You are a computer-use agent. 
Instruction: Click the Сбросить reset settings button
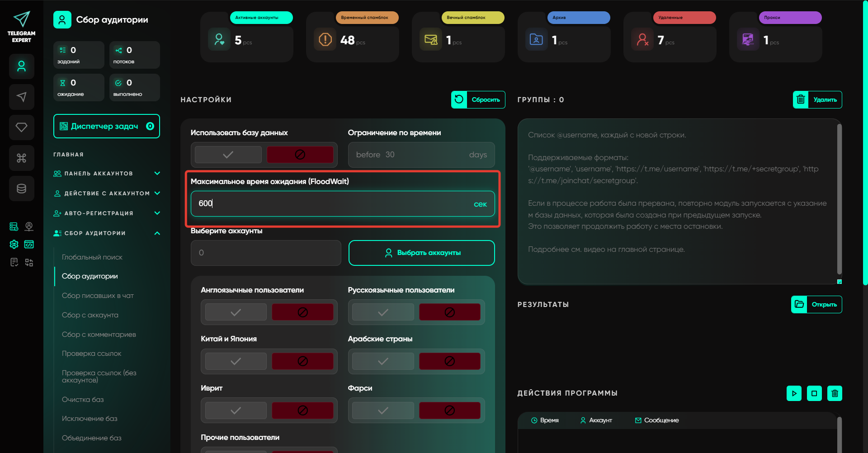(478, 100)
